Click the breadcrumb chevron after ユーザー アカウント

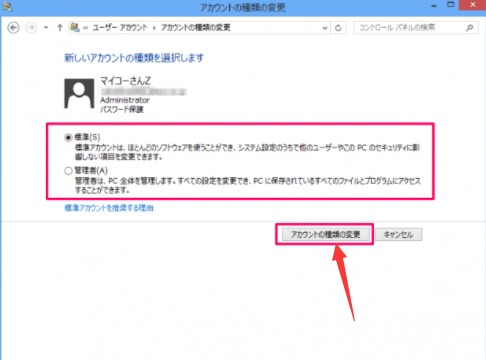coord(154,28)
